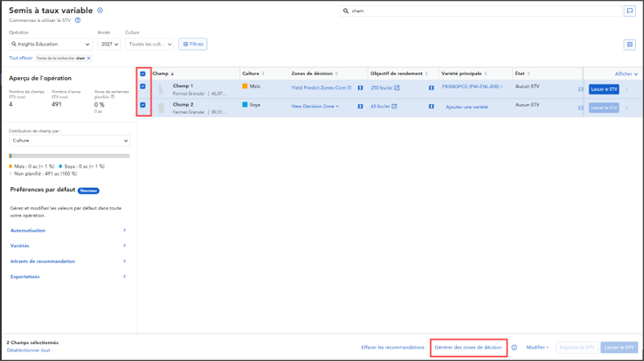This screenshot has height=361, width=644.
Task: Expand Automatisation preferences
Action: (68, 230)
